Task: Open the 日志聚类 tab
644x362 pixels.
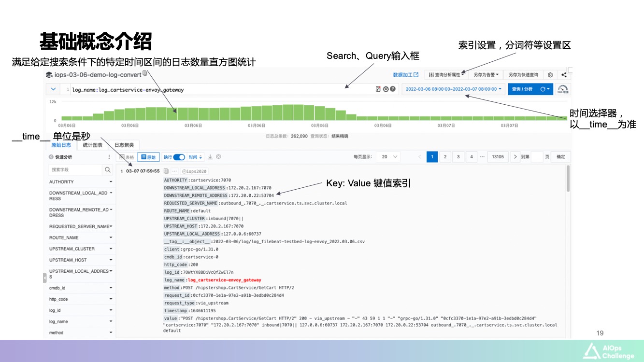Action: tap(124, 145)
